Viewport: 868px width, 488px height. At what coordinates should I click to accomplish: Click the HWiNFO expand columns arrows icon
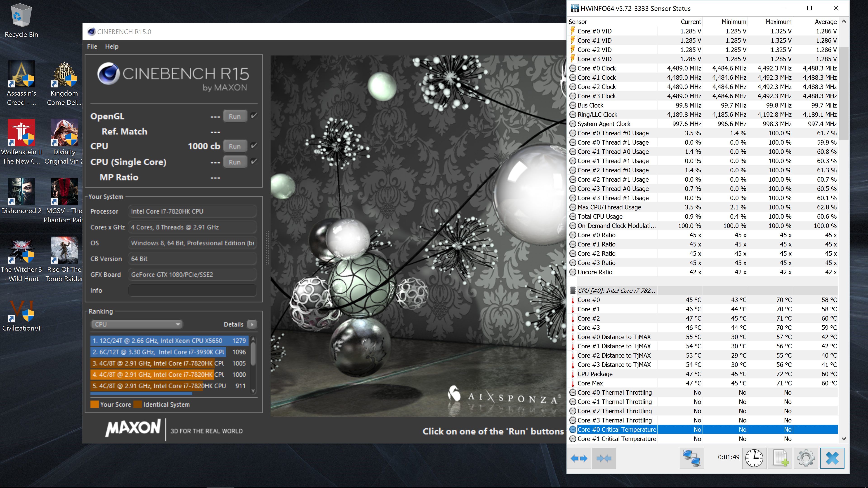pyautogui.click(x=579, y=458)
